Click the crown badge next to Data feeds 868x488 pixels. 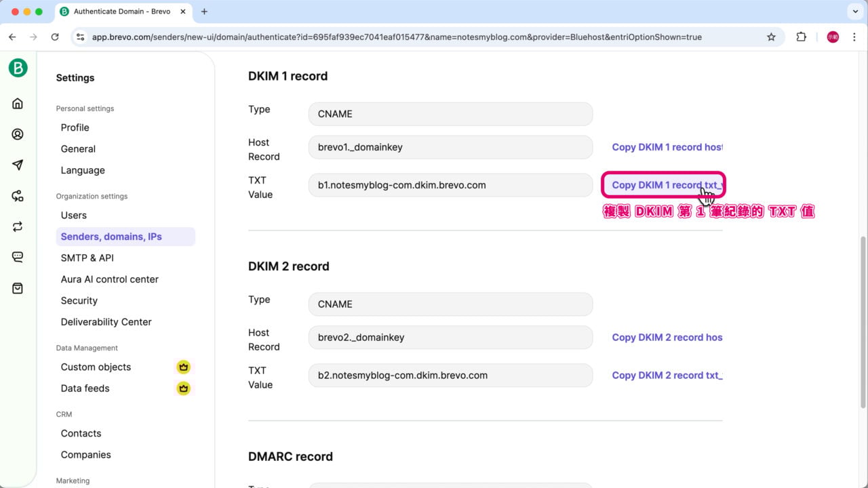point(183,388)
